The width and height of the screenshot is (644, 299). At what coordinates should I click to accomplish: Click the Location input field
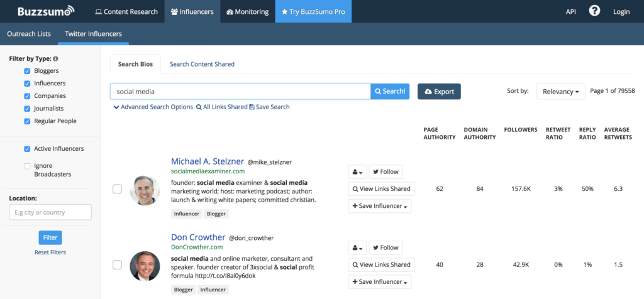tap(50, 212)
